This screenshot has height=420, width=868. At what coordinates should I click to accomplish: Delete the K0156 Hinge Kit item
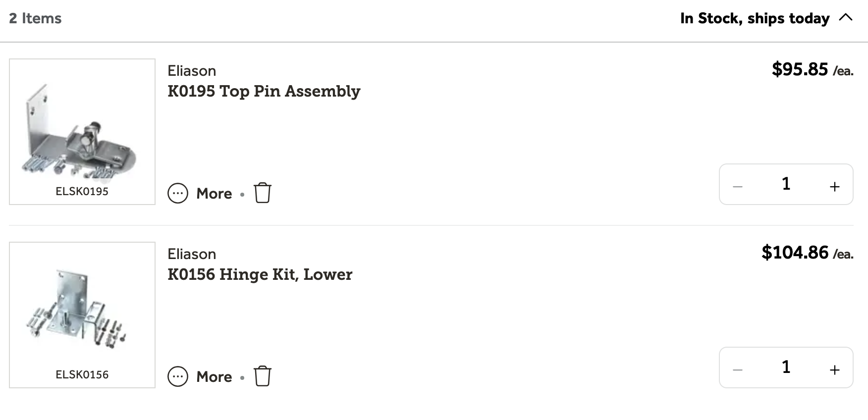263,376
